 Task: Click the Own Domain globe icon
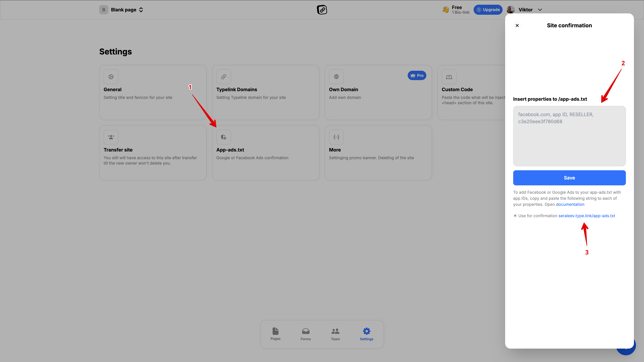point(336,77)
